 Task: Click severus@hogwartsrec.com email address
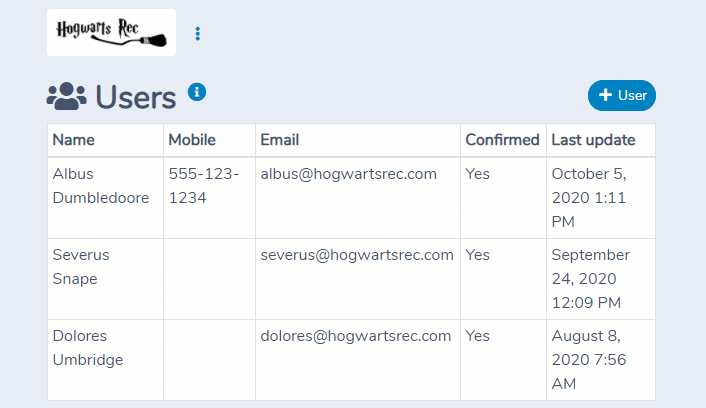pos(357,255)
